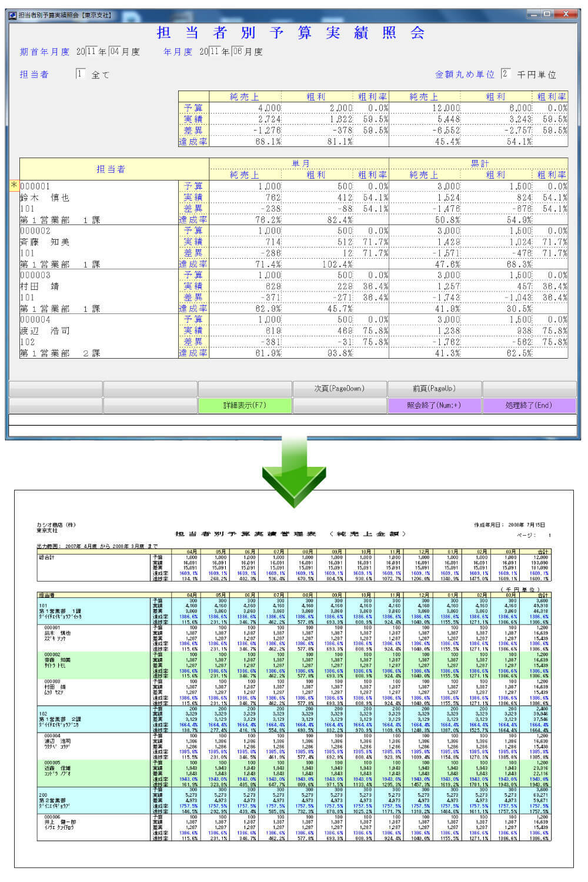Click summary 実績 value 2,724
The image size is (588, 882).
[269, 119]
